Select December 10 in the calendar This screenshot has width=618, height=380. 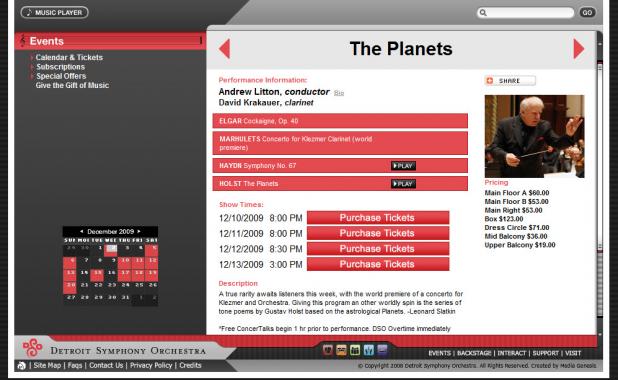click(124, 263)
